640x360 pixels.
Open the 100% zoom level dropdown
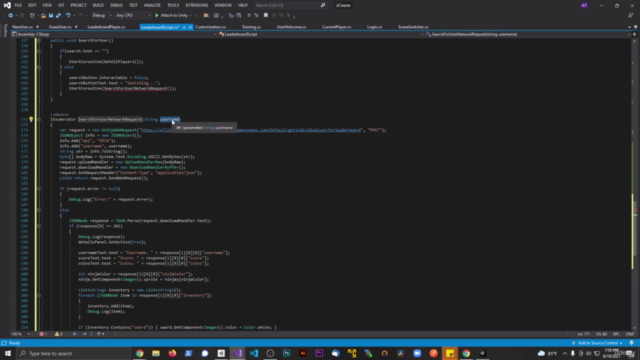20,334
